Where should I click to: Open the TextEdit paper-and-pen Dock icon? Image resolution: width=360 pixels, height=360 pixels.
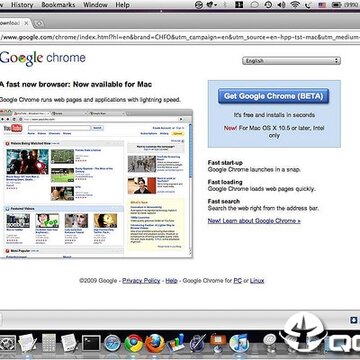tap(27, 343)
